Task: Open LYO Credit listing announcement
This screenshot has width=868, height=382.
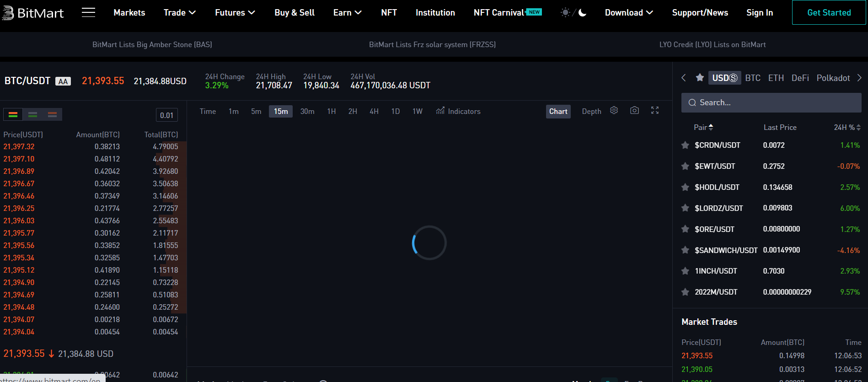Action: tap(713, 44)
